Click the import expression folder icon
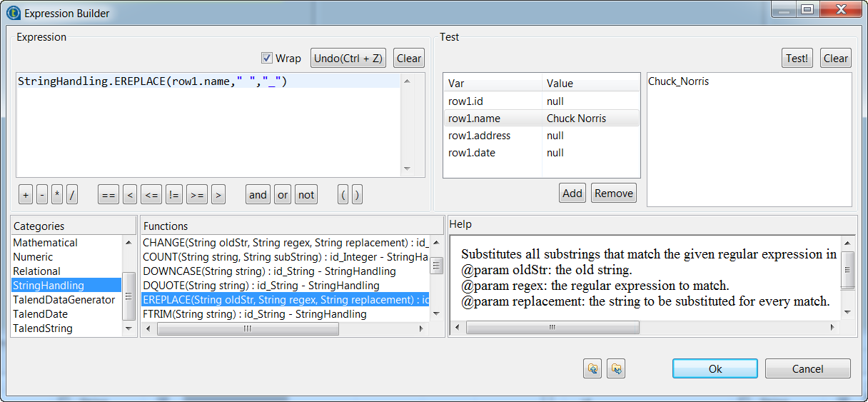 592,368
